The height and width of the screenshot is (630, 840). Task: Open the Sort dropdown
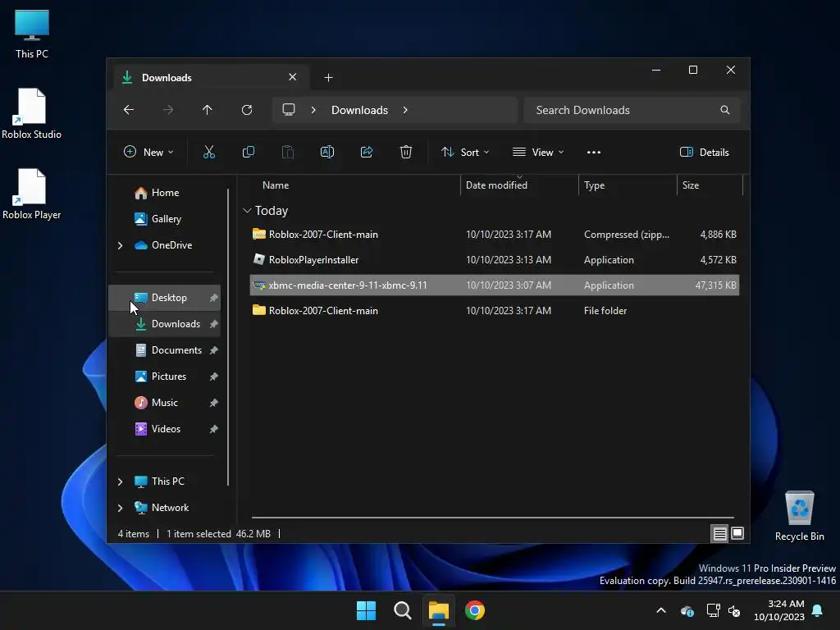point(465,152)
